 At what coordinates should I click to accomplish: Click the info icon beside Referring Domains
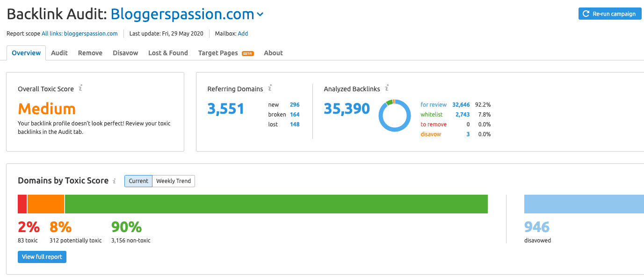pyautogui.click(x=270, y=88)
